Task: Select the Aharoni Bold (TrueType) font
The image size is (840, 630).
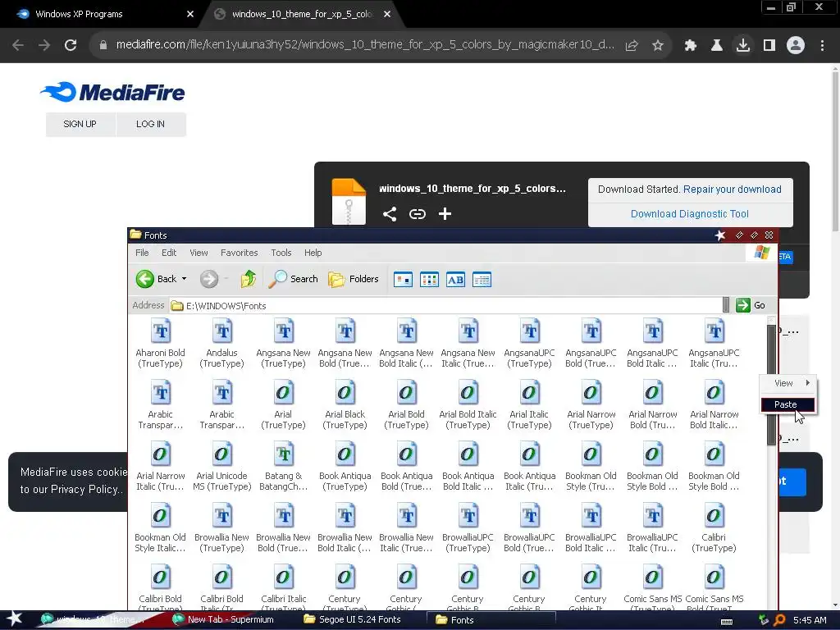Action: [x=160, y=344]
